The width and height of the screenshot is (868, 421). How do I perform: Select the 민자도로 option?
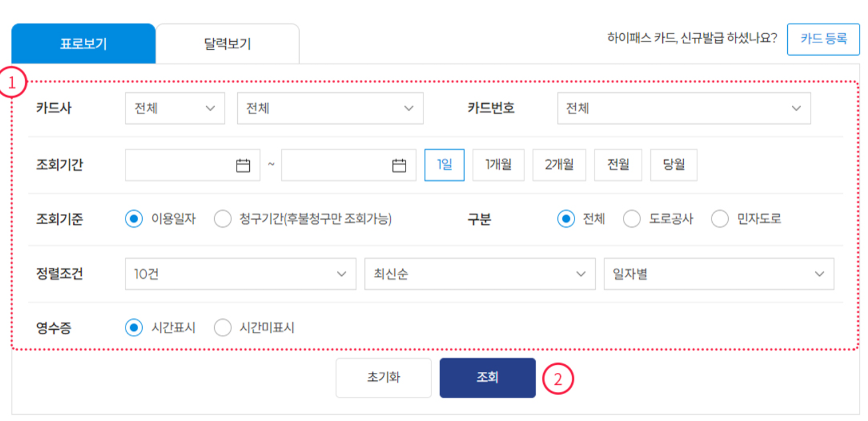[719, 219]
